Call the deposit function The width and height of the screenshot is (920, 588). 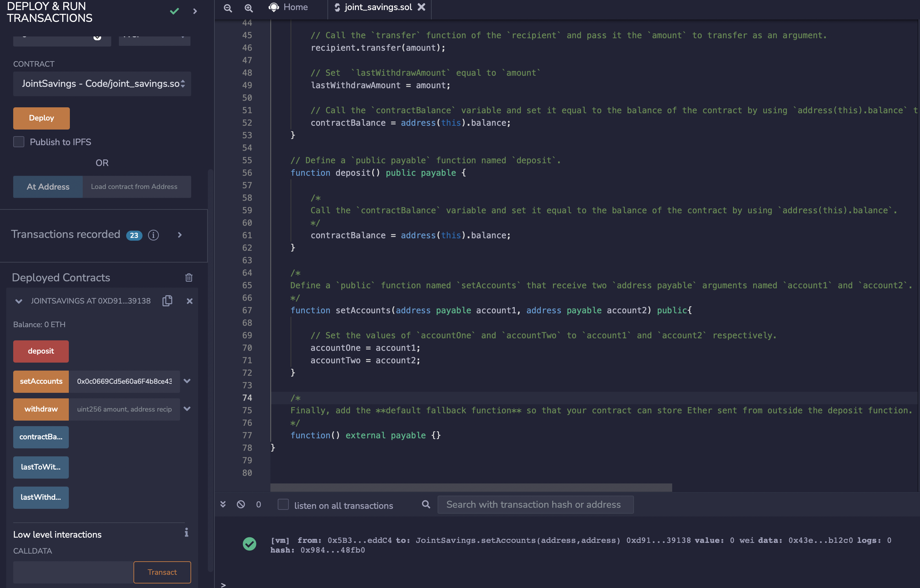pyautogui.click(x=41, y=351)
